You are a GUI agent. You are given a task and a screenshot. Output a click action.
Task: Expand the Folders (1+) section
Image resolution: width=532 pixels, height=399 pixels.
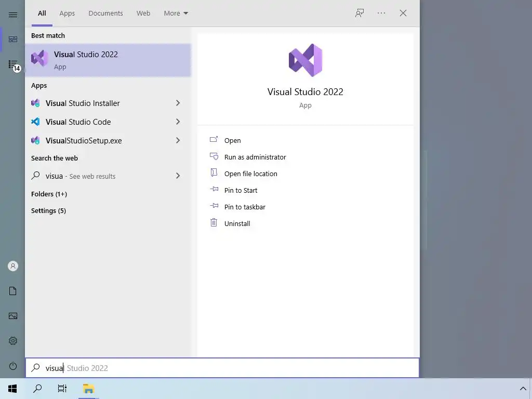(49, 194)
